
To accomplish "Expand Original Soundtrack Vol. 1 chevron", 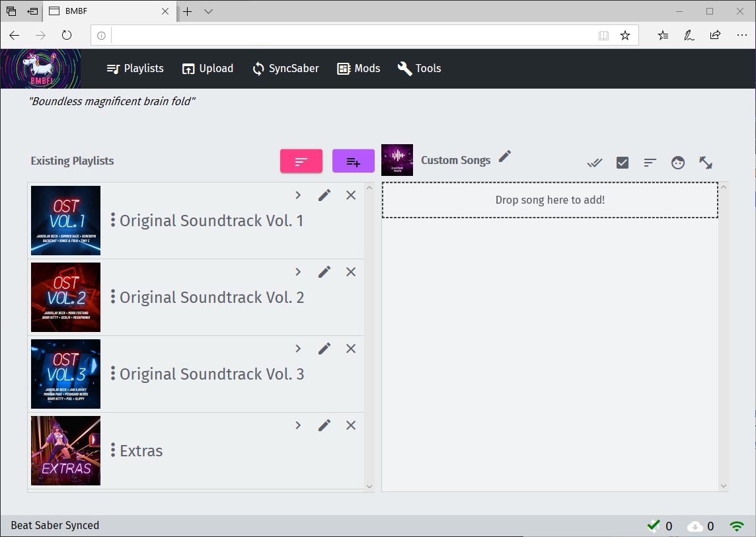I will [298, 195].
